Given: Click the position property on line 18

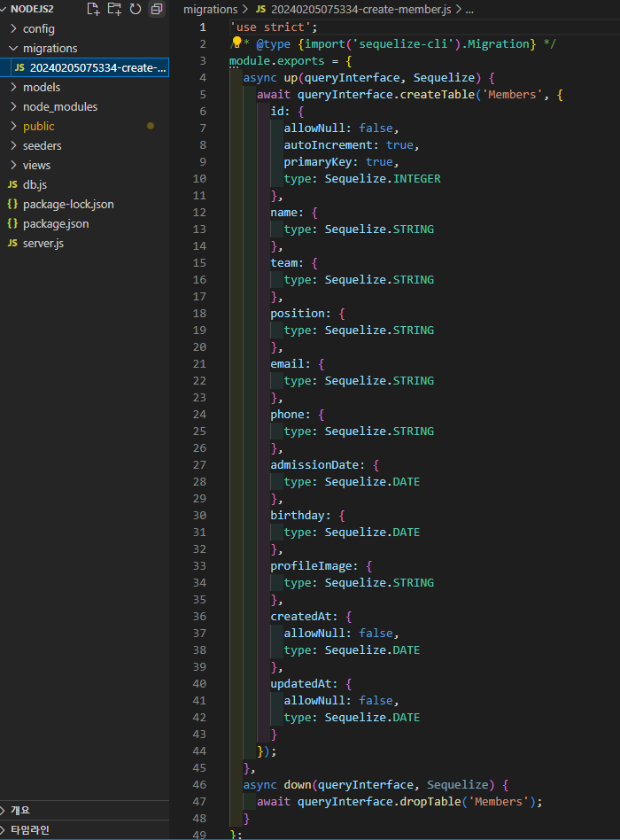Looking at the screenshot, I should point(298,314).
